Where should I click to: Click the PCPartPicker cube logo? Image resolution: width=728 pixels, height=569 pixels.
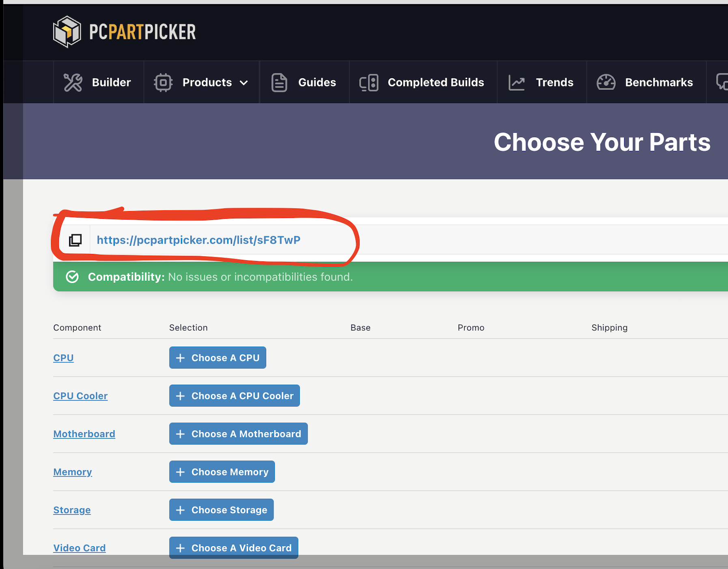[67, 32]
